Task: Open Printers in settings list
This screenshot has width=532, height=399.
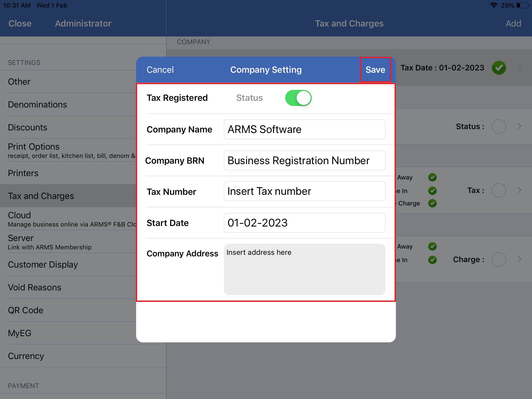Action: pos(23,173)
